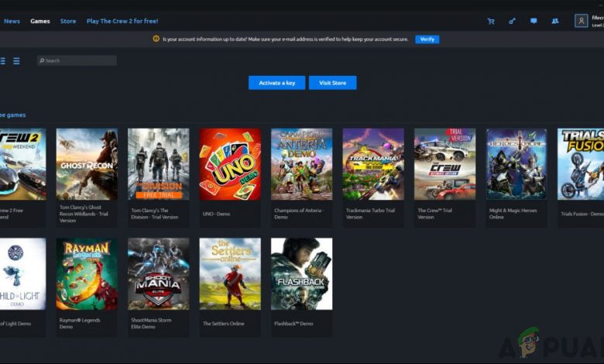Select Champions of Anteria Demo cover
Screen dimensions: 604x364
click(x=302, y=164)
